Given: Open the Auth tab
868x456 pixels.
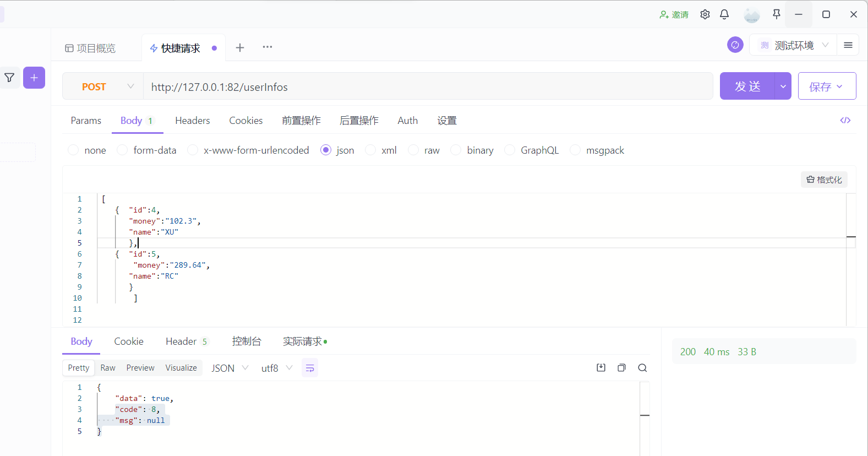Looking at the screenshot, I should [x=408, y=121].
